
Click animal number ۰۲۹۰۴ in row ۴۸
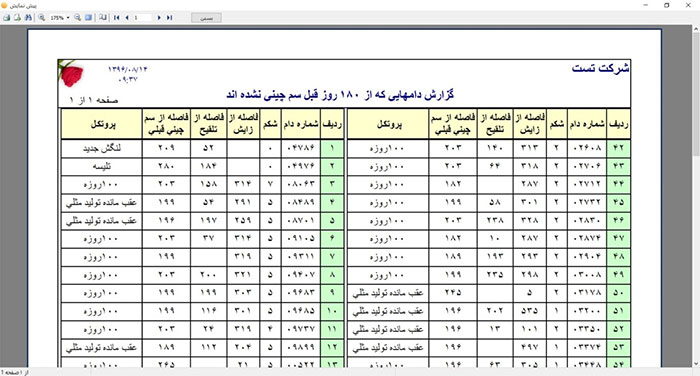(587, 256)
